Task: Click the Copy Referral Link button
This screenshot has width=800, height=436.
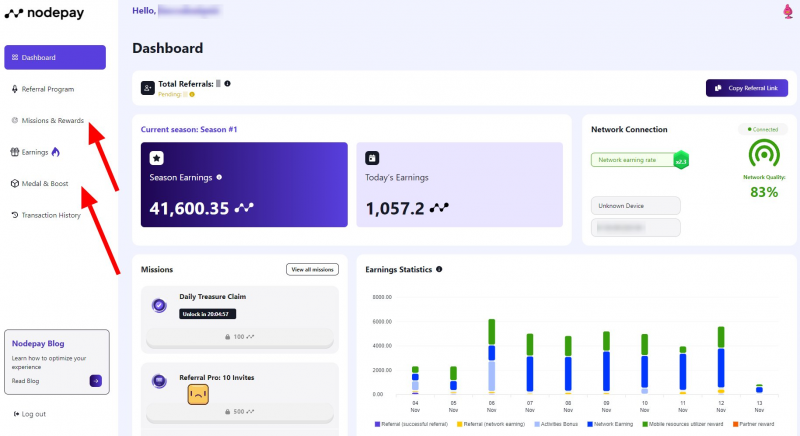Action: [x=746, y=88]
